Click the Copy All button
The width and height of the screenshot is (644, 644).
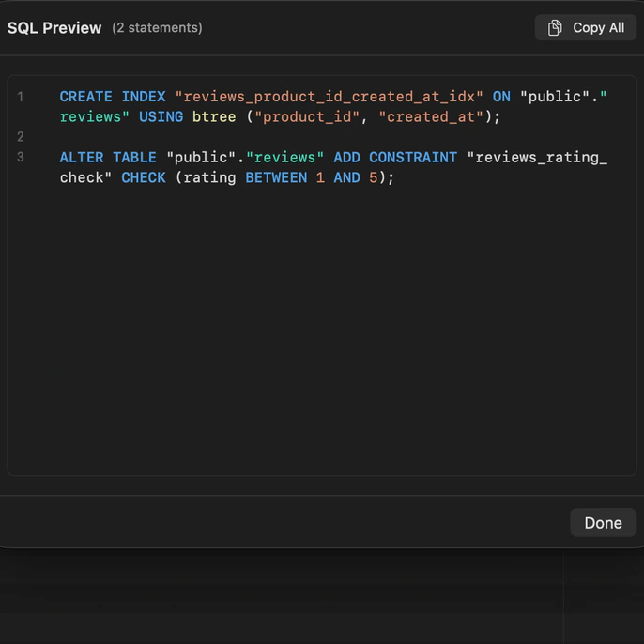coord(585,28)
